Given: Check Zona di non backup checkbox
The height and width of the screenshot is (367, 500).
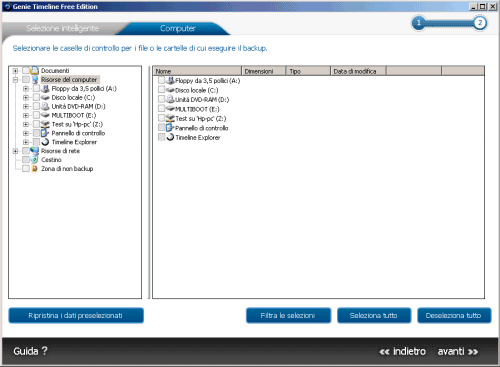Looking at the screenshot, I should 26,169.
